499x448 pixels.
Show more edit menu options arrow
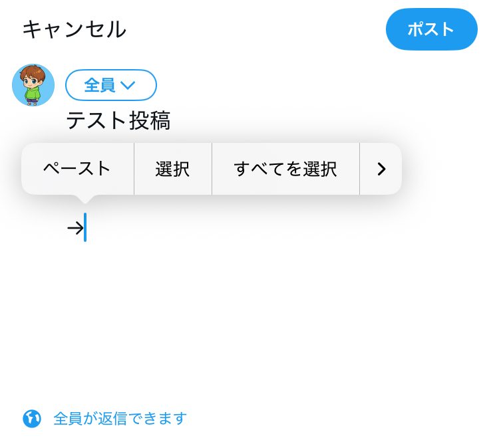tap(381, 169)
